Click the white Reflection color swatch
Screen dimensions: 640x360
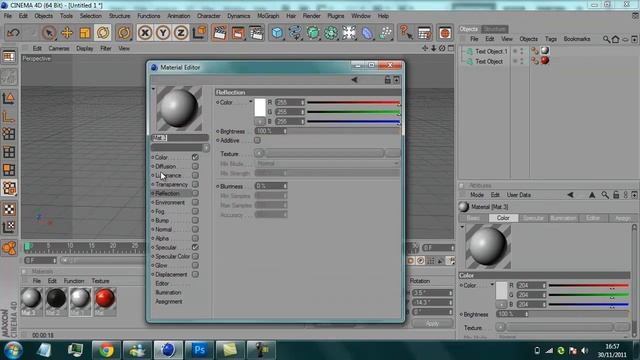[x=260, y=107]
